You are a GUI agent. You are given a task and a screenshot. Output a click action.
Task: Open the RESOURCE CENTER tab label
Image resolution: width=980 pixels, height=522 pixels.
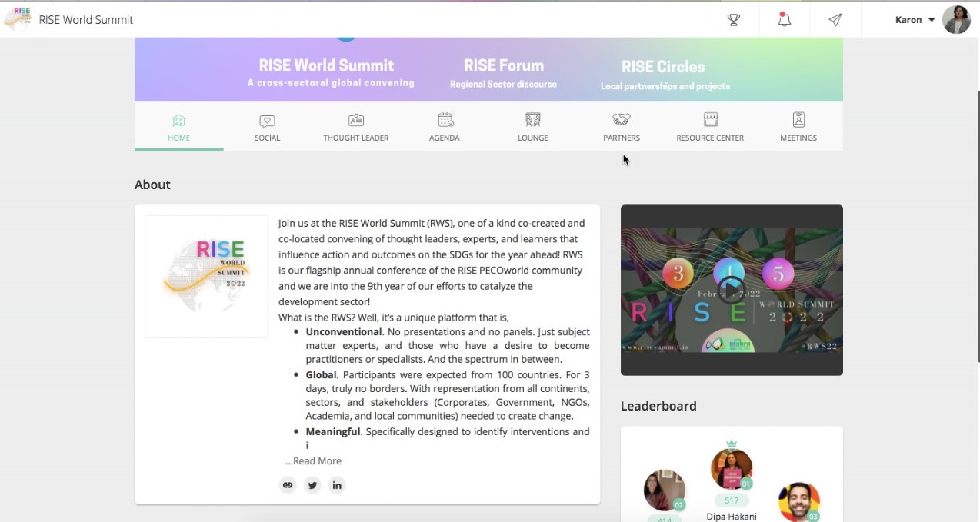tap(710, 138)
